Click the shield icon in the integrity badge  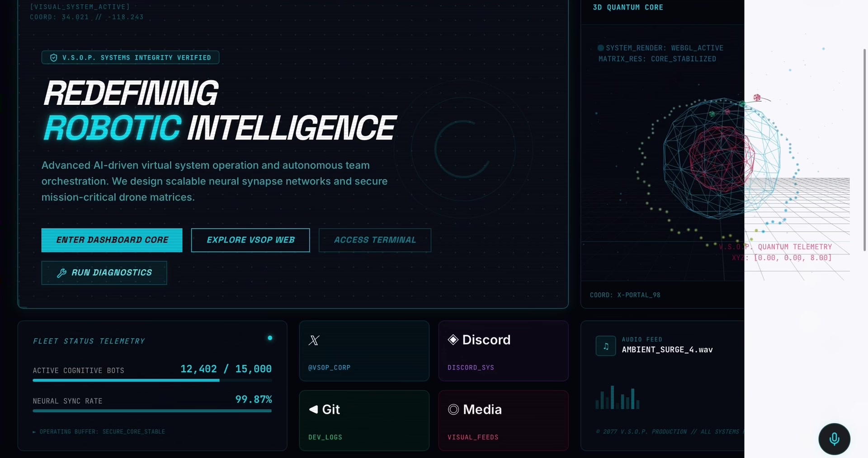coord(53,58)
